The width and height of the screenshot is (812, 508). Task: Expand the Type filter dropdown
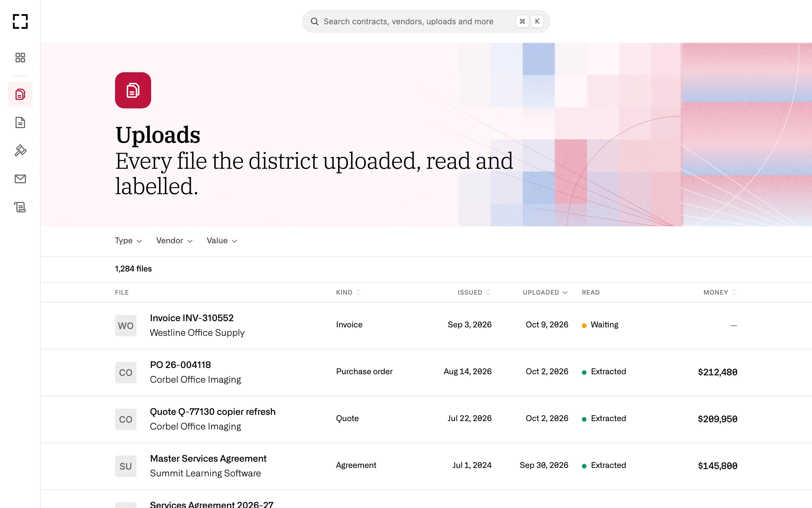click(x=129, y=240)
